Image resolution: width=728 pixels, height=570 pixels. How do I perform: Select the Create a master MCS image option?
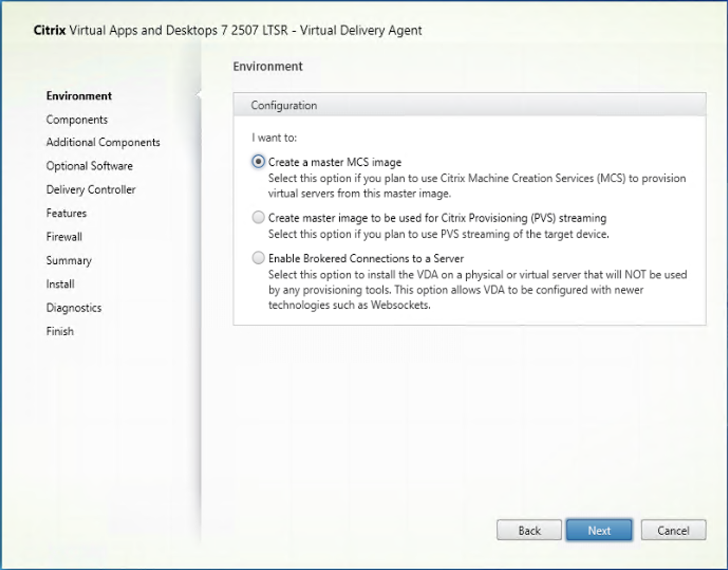(258, 162)
